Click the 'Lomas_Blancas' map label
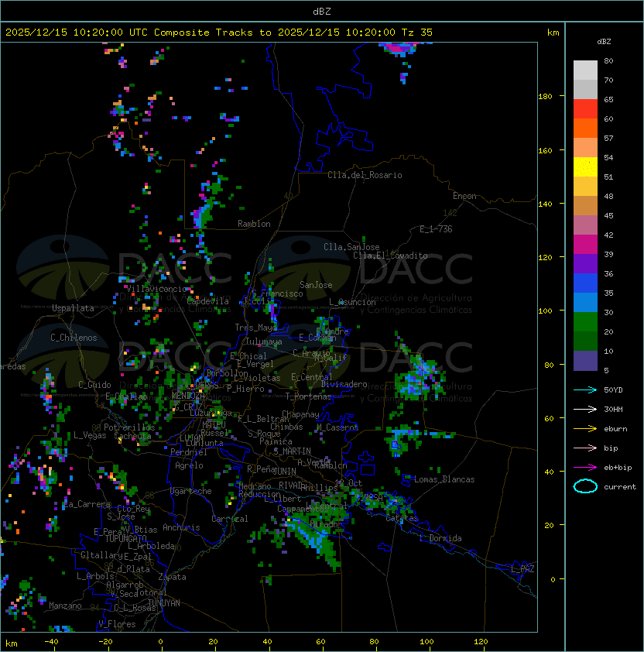Image resolution: width=644 pixels, height=652 pixels. click(x=444, y=479)
